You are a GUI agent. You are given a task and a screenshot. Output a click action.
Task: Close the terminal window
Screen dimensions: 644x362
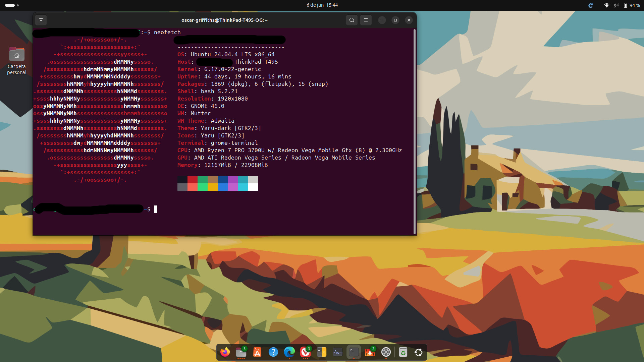(409, 20)
